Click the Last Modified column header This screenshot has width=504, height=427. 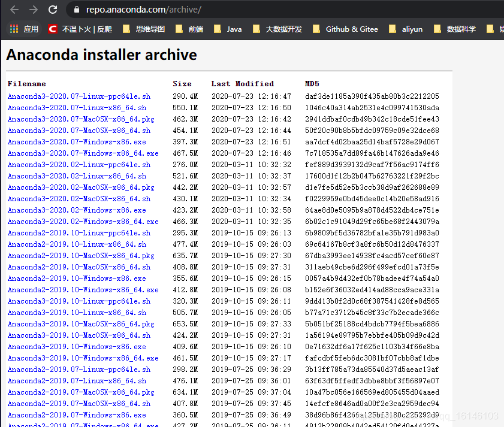[x=242, y=84]
